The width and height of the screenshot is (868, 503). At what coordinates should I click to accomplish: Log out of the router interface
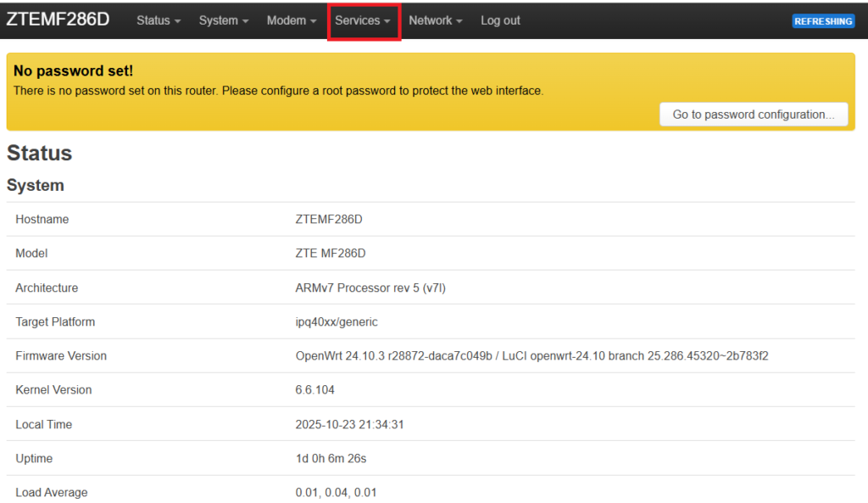[500, 20]
